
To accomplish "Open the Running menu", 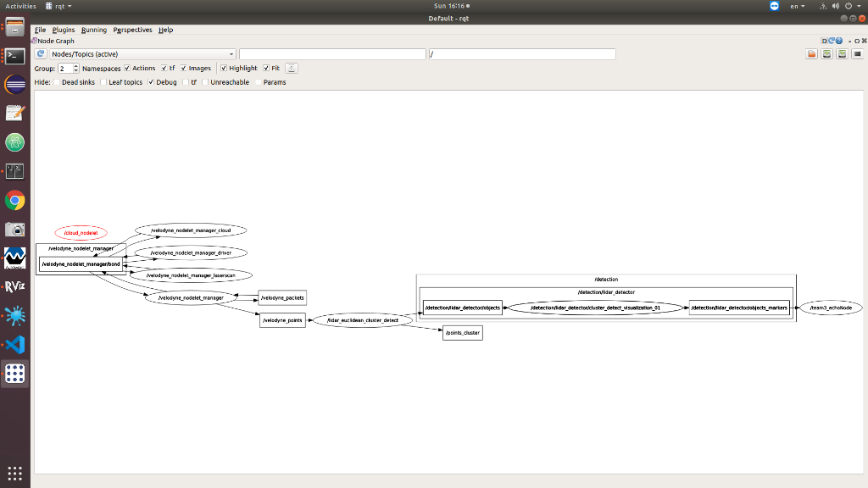I will (x=94, y=30).
